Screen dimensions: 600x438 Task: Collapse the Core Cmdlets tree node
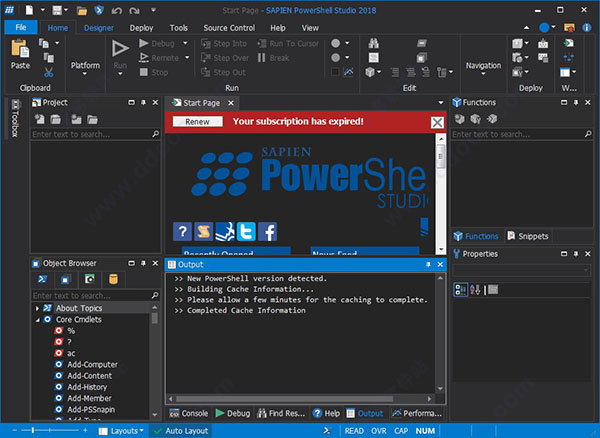click(37, 319)
